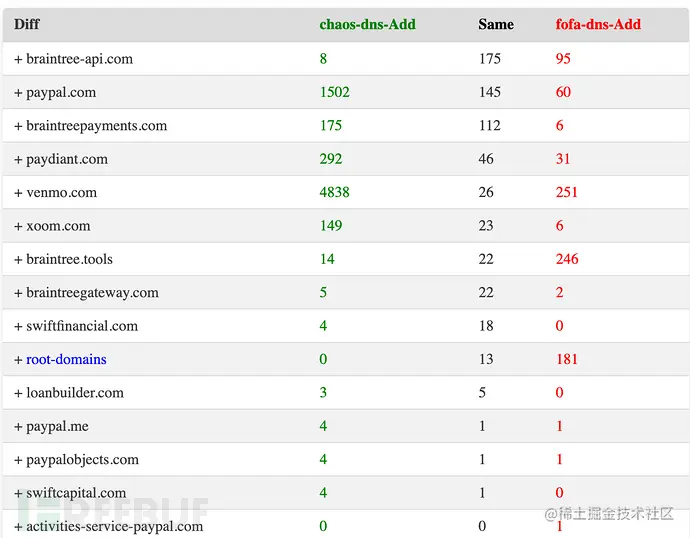Click fofa value 31 for paydiant.com
690x538 pixels.
tap(563, 159)
